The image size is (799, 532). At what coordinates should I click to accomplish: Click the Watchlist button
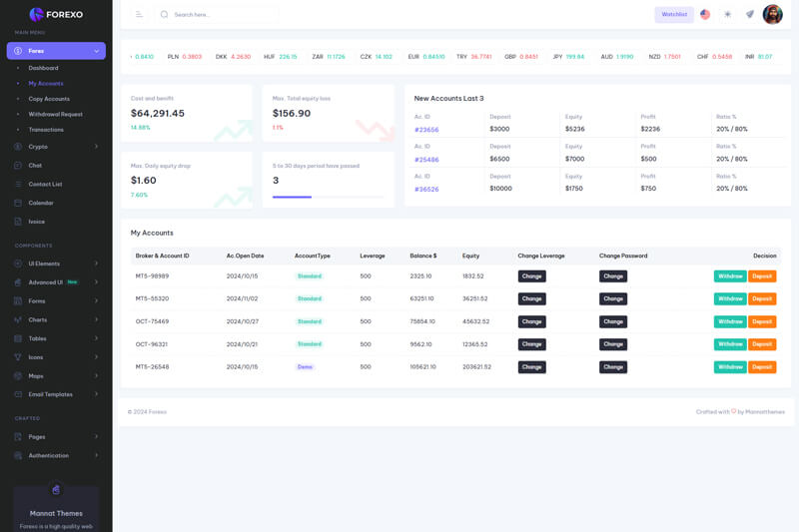click(674, 14)
